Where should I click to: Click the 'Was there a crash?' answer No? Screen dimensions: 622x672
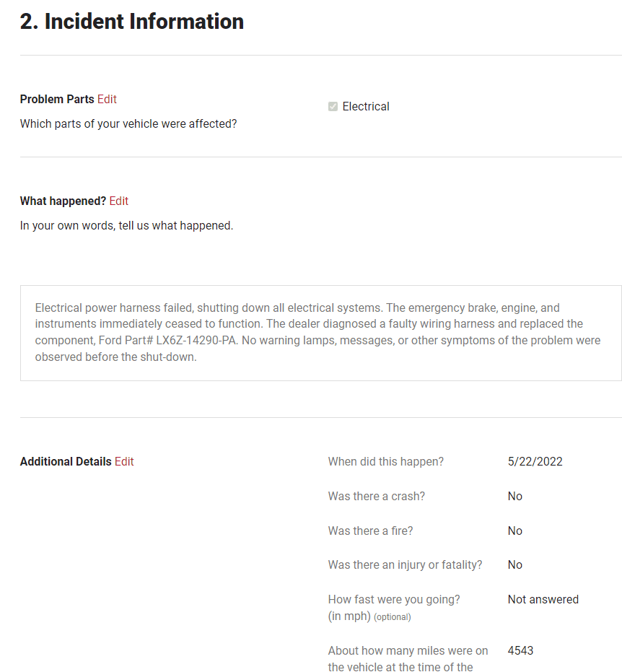point(515,497)
